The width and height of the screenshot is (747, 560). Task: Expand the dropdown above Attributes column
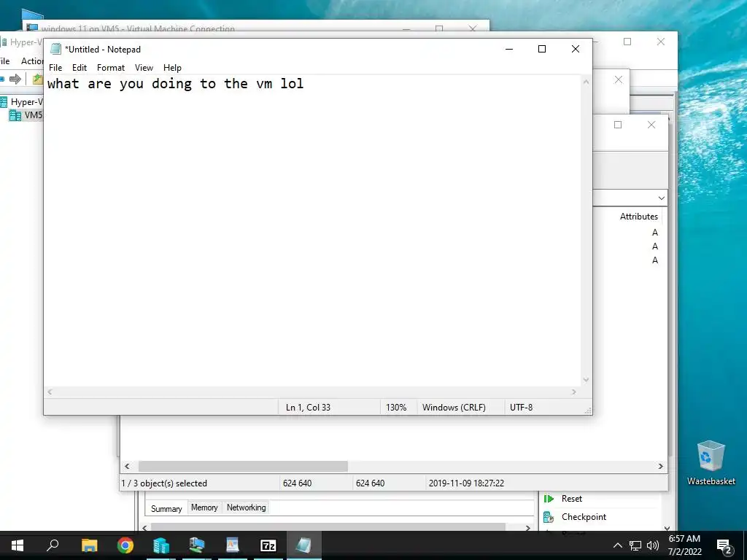661,198
